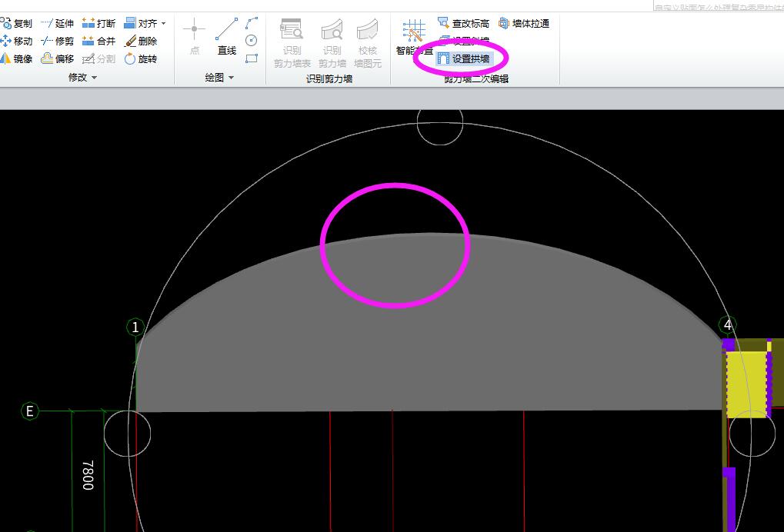784x532 pixels.
Task: Select the 合并 (Merge) tool
Action: [x=98, y=41]
